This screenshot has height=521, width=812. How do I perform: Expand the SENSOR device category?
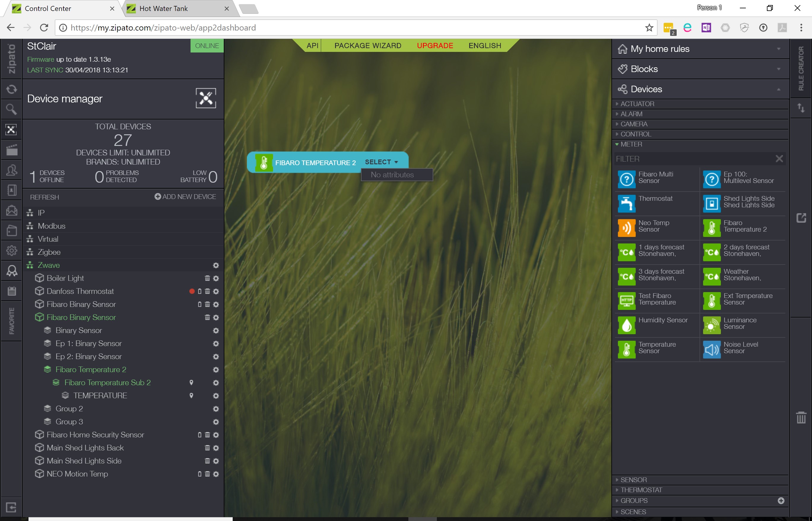[x=633, y=480]
